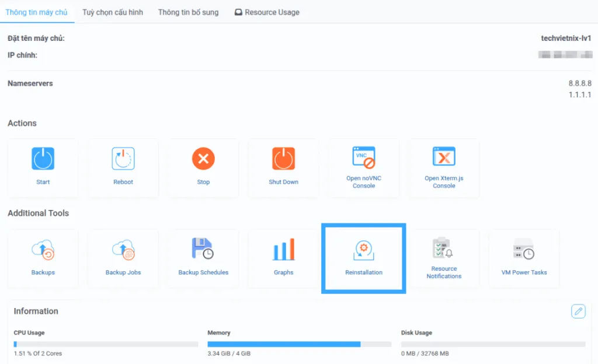This screenshot has height=364, width=598.
Task: Click the VM Power Tasks icon
Action: coord(524,249)
